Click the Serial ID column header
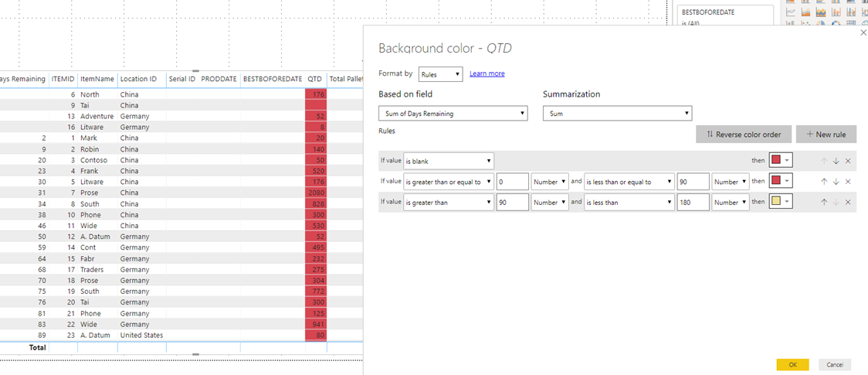The width and height of the screenshot is (868, 375). click(182, 79)
